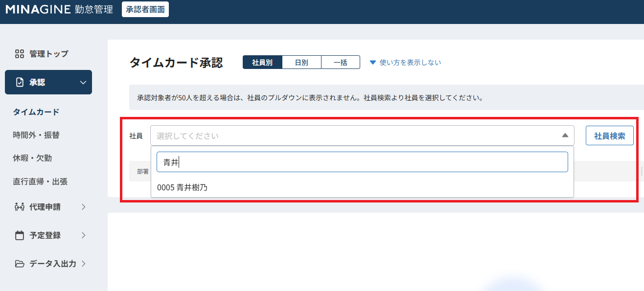Close the 社員 dropdown using its arrow
644x291 pixels.
tap(565, 135)
